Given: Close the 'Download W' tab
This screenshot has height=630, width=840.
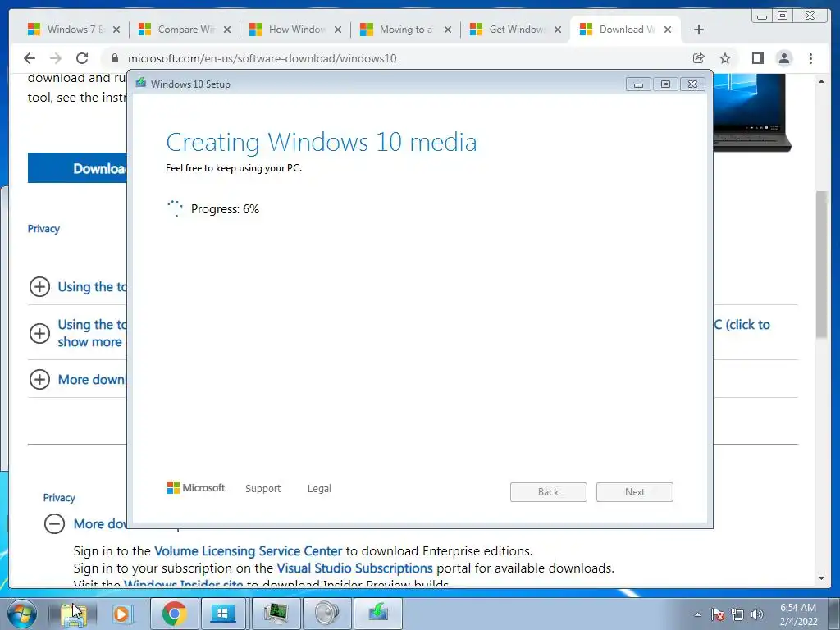Looking at the screenshot, I should tap(668, 30).
